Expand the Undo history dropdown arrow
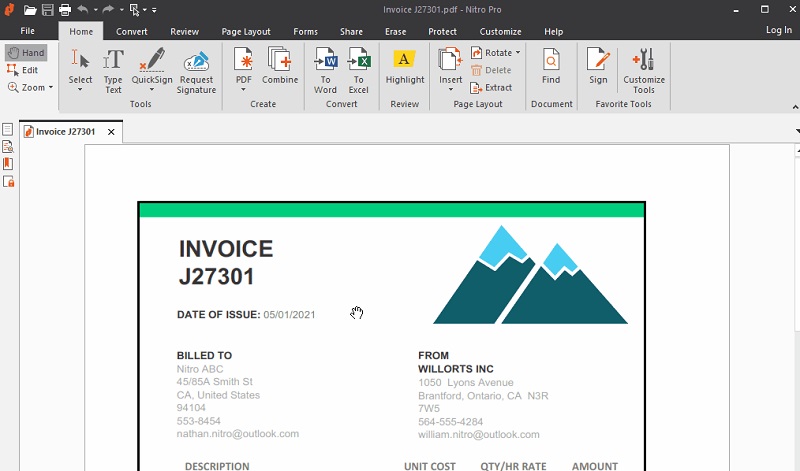 [95, 10]
